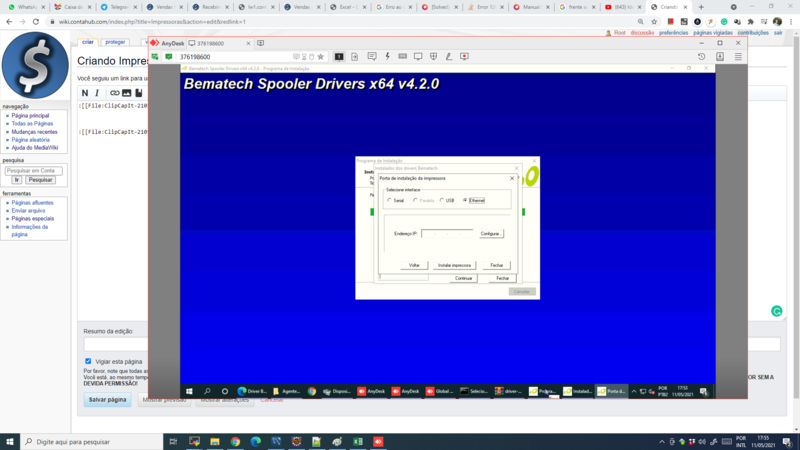Open 'contribuições' user link
800x450 pixels.
click(x=753, y=33)
